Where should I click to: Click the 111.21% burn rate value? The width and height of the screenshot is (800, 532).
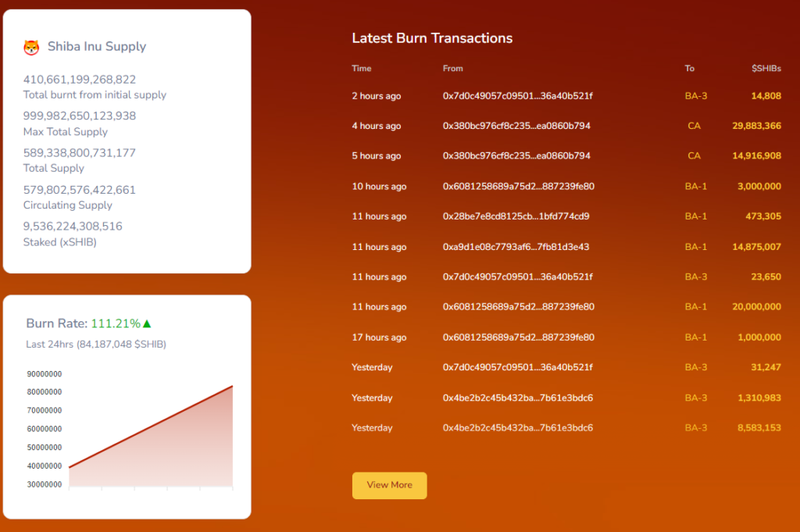point(116,323)
